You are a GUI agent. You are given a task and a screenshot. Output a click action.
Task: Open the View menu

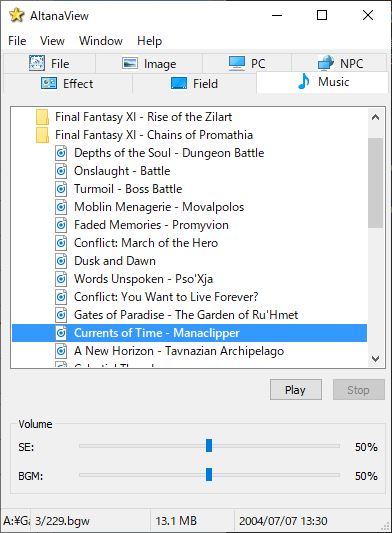point(52,41)
